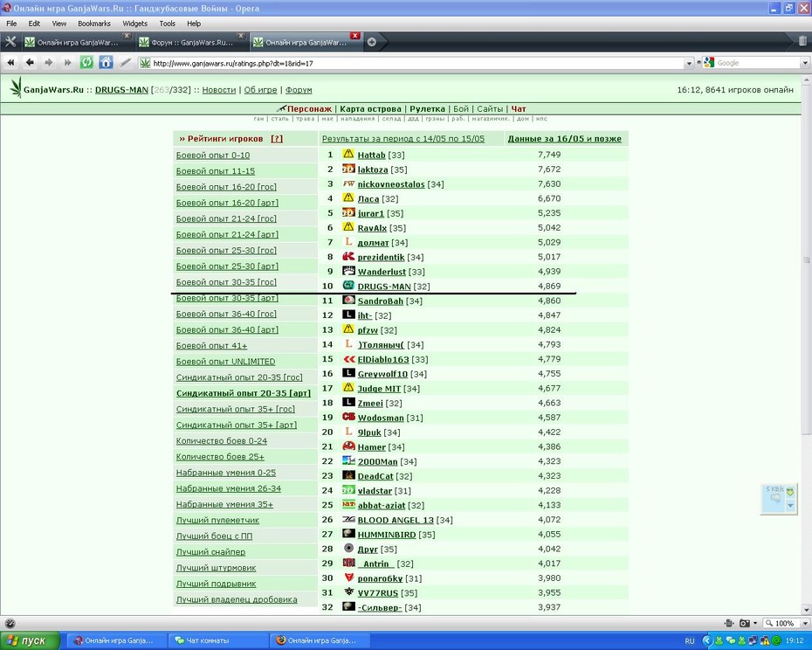Expand the floating speed widget arrow
The height and width of the screenshot is (650, 812).
[x=790, y=505]
